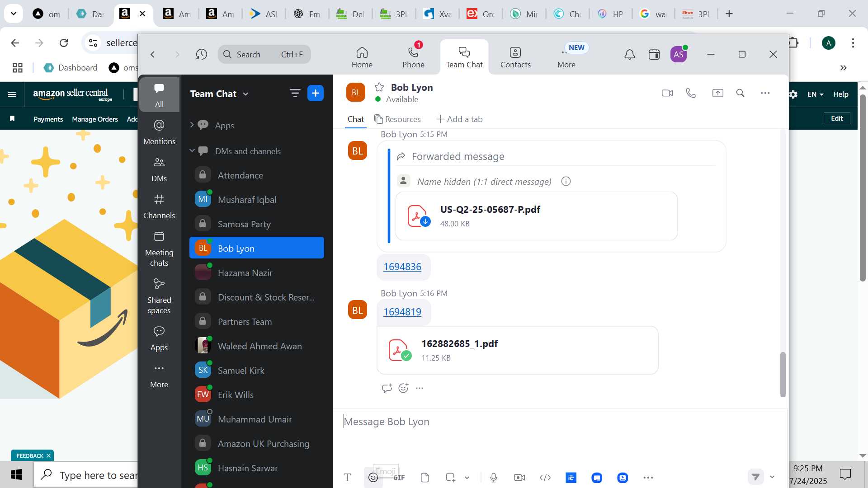Viewport: 868px width, 488px height.
Task: Open the Mentions sidebar item
Action: (159, 132)
